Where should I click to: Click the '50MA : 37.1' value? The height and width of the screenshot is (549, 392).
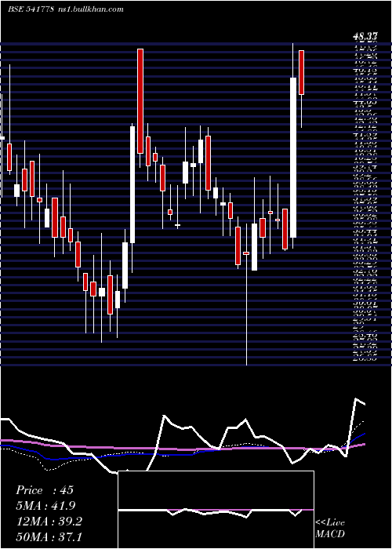[x=49, y=536]
